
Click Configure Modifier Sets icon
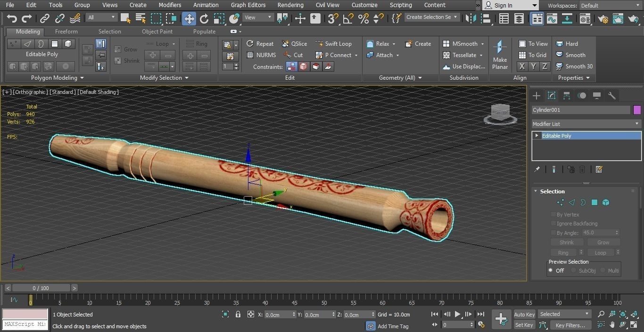pos(599,169)
